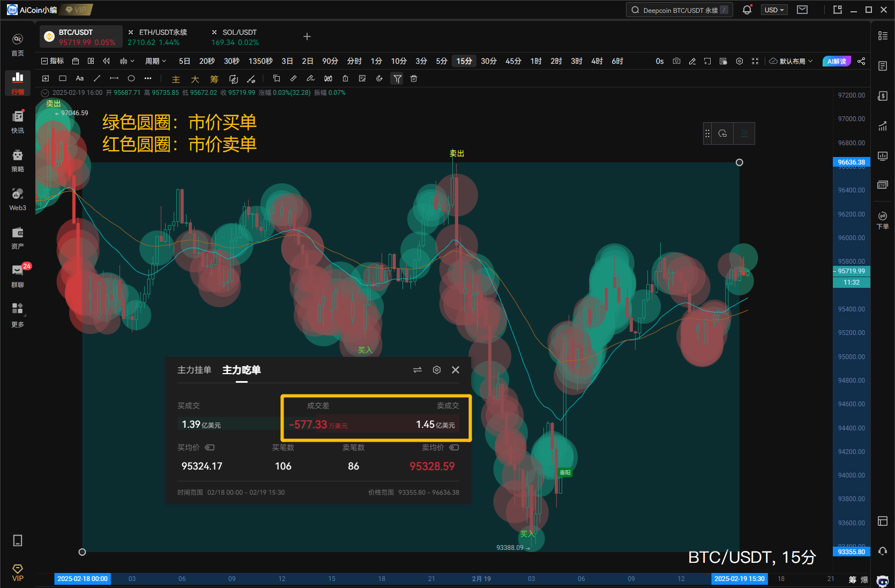The width and height of the screenshot is (895, 588).
Task: Click the top-right selection range handle
Action: point(740,162)
